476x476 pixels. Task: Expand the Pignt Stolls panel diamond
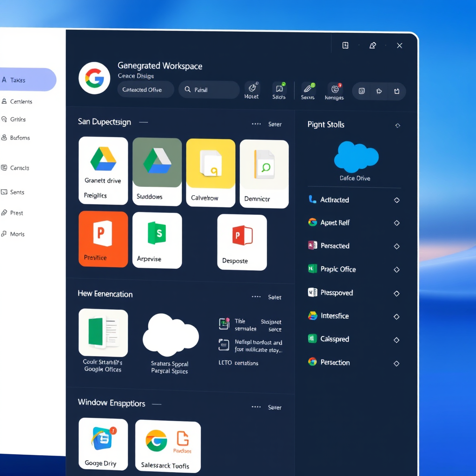click(397, 126)
